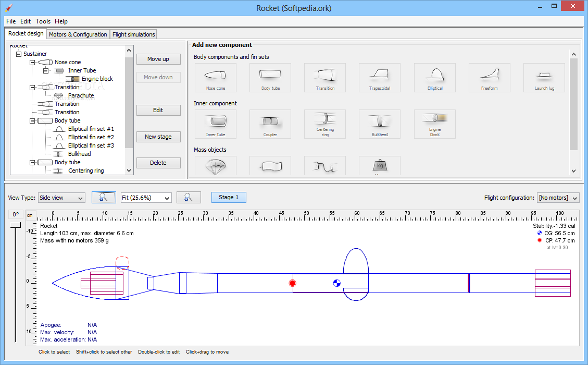Add an Engine block component
The width and height of the screenshot is (588, 365).
(435, 124)
